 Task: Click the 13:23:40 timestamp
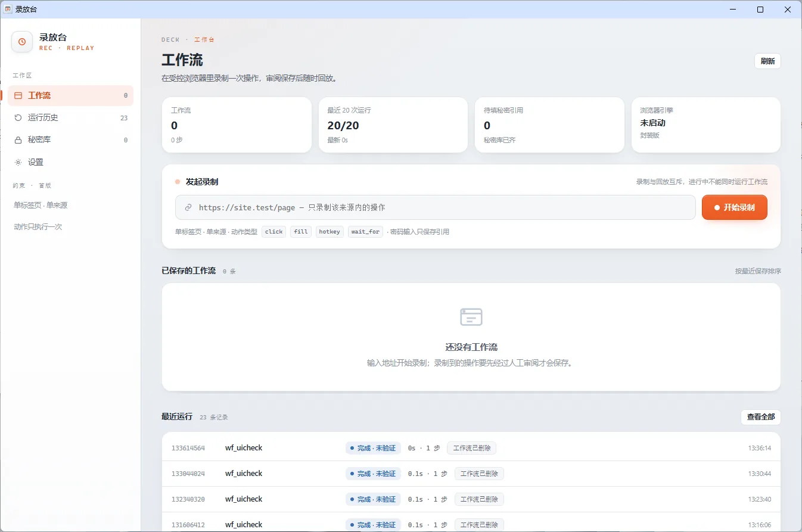click(760, 499)
